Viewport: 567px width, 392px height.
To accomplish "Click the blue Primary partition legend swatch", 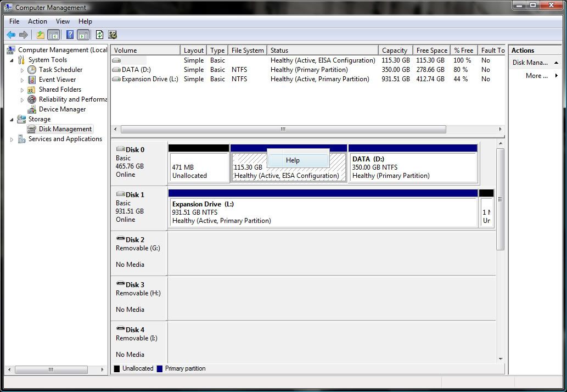I will 160,369.
